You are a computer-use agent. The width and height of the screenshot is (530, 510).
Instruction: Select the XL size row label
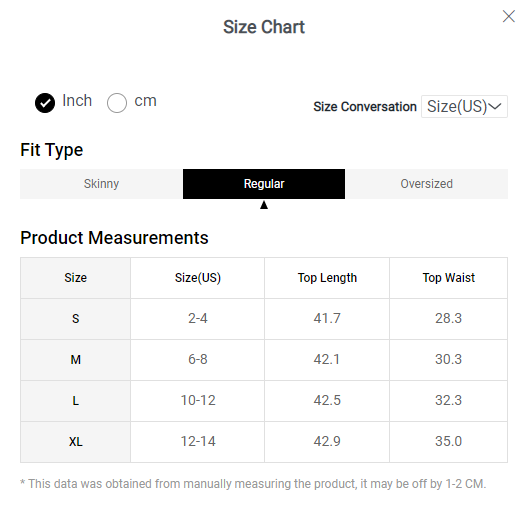coord(75,442)
